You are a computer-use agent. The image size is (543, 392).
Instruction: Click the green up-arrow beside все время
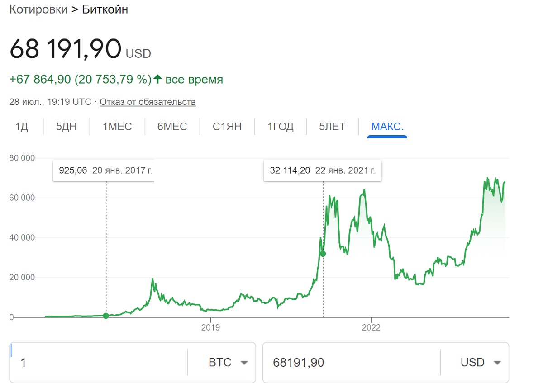157,80
